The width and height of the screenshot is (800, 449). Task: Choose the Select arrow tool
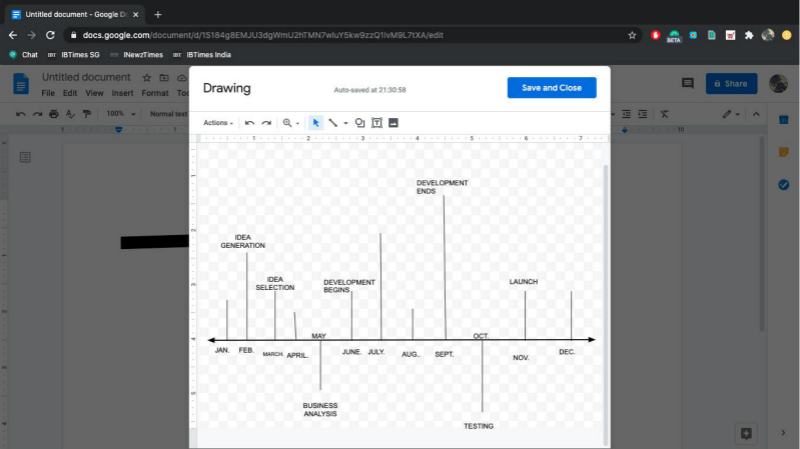click(x=315, y=123)
